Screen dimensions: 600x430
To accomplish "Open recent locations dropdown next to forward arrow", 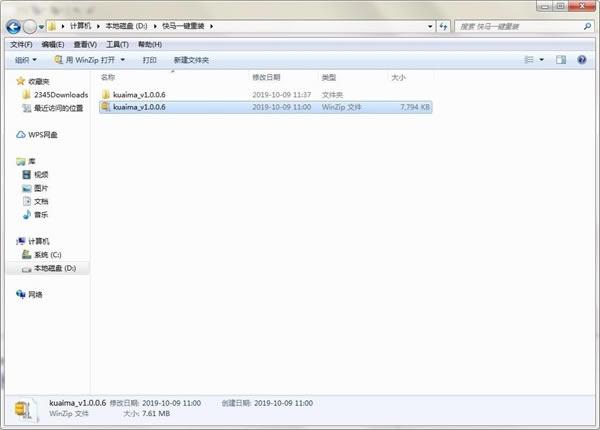I will pyautogui.click(x=41, y=27).
